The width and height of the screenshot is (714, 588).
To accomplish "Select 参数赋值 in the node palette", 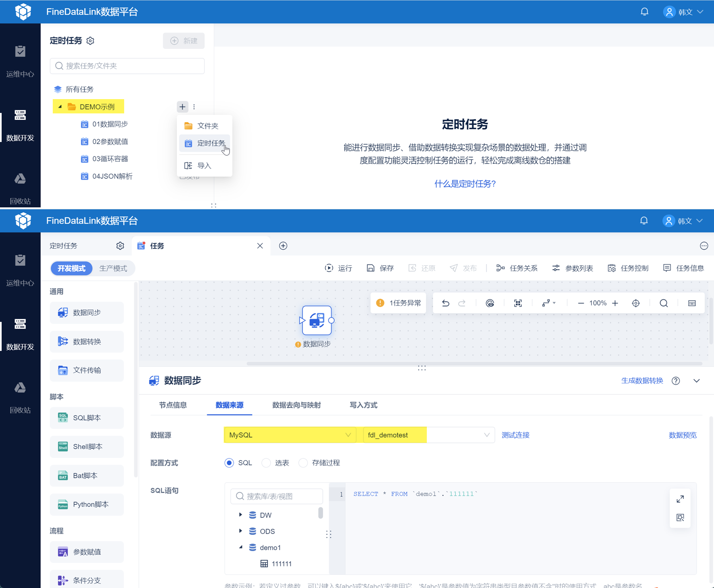I will (x=87, y=552).
